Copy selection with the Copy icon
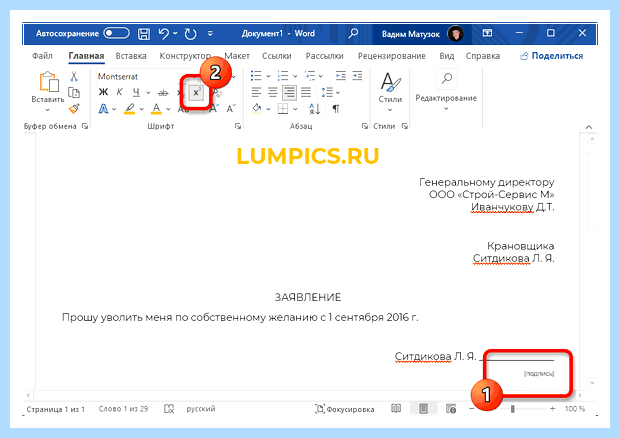This screenshot has height=438, width=620. tap(74, 93)
